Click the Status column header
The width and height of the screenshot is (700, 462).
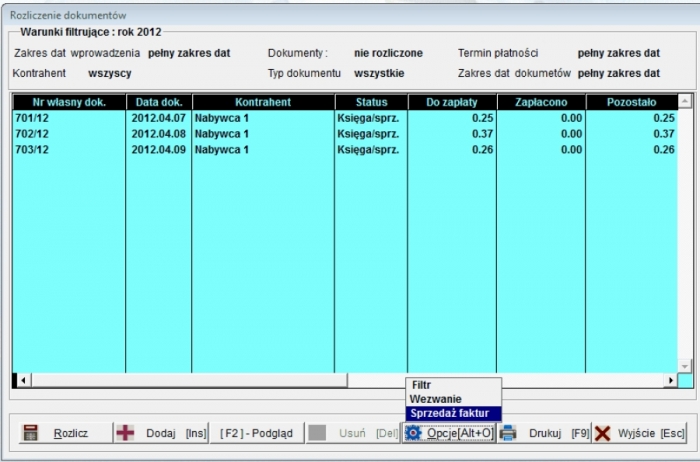(x=371, y=102)
